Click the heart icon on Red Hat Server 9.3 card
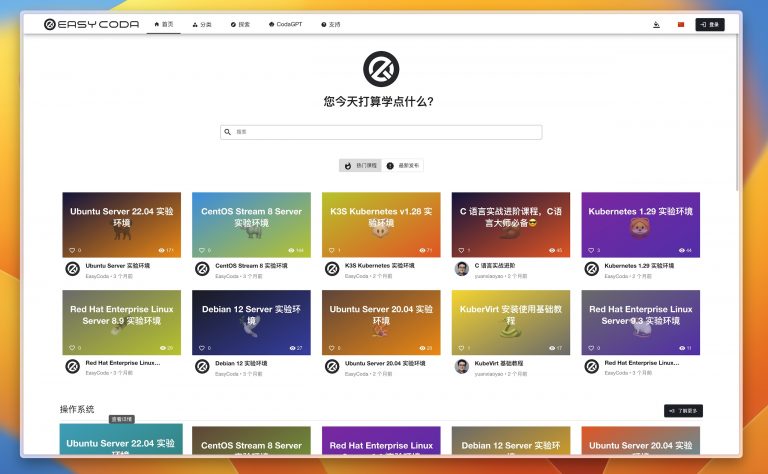The image size is (768, 474). pos(591,348)
